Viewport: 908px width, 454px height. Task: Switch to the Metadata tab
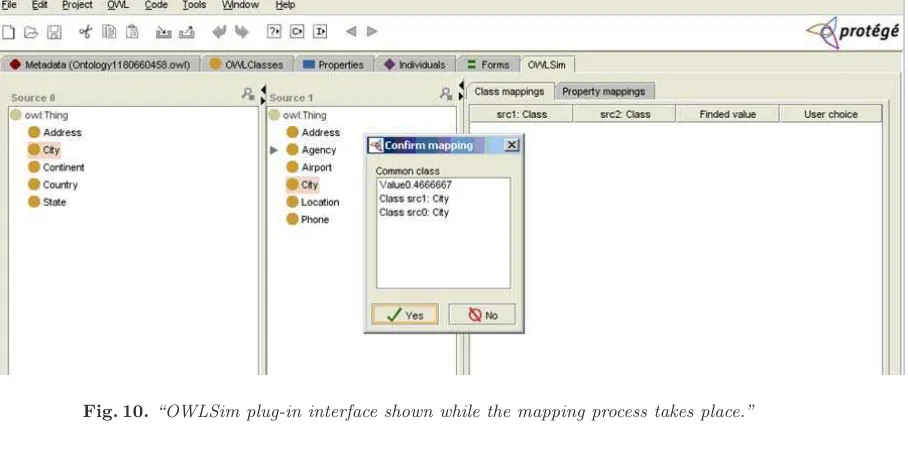[100, 64]
